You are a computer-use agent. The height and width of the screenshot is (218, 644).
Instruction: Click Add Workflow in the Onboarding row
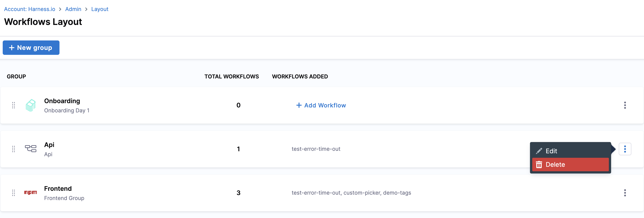321,105
